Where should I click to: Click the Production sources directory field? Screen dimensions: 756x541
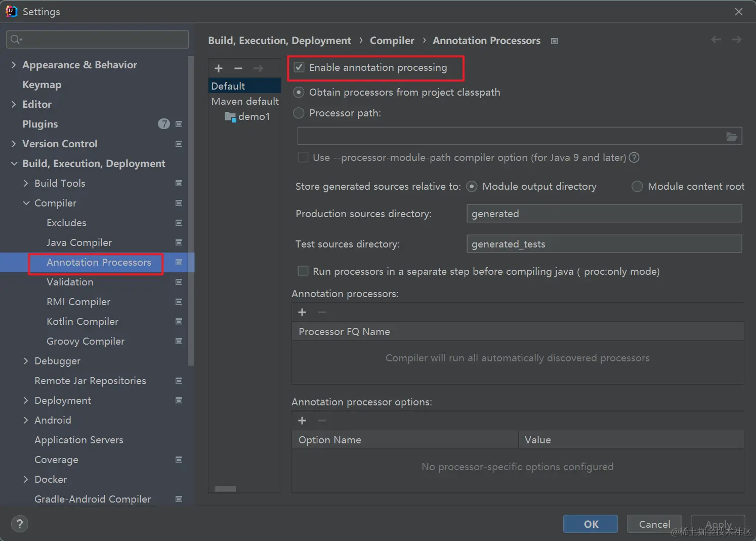pyautogui.click(x=604, y=214)
